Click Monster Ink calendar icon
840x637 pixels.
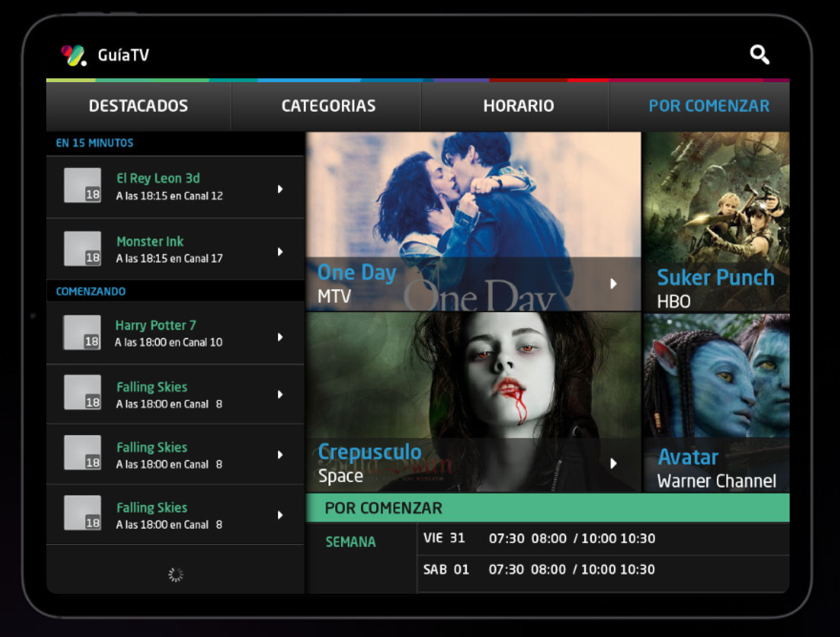click(x=82, y=249)
